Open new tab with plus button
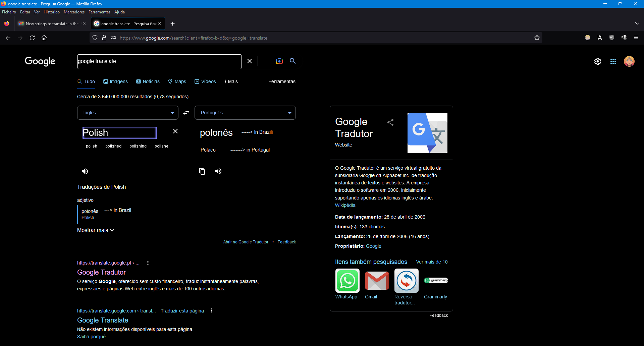 pos(172,23)
